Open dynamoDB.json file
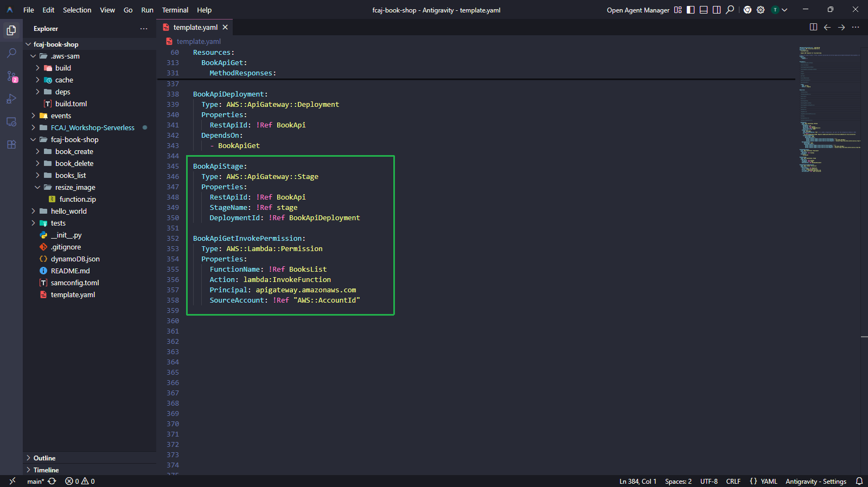Viewport: 868px width, 487px height. pos(90,259)
